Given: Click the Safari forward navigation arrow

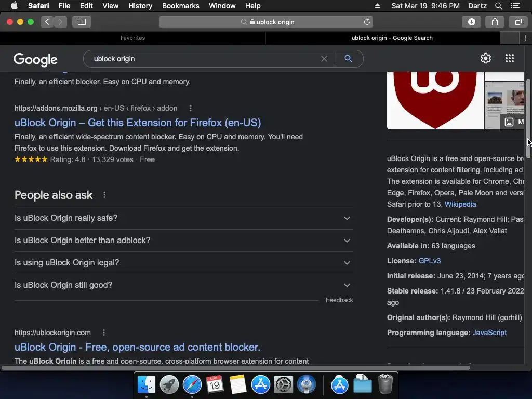Looking at the screenshot, I should (60, 22).
